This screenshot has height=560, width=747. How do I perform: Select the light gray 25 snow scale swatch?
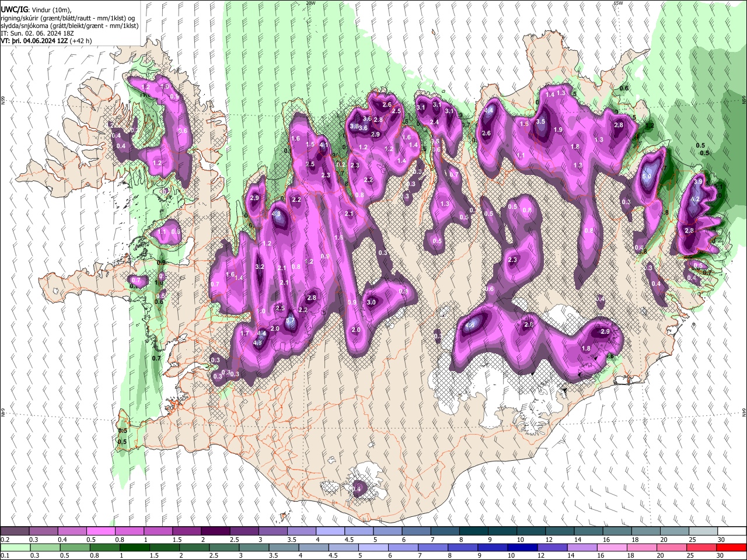click(703, 531)
